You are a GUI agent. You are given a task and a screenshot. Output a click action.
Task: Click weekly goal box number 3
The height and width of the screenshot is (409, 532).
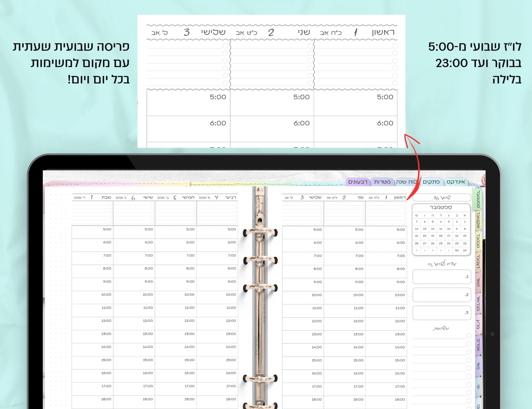click(x=442, y=313)
